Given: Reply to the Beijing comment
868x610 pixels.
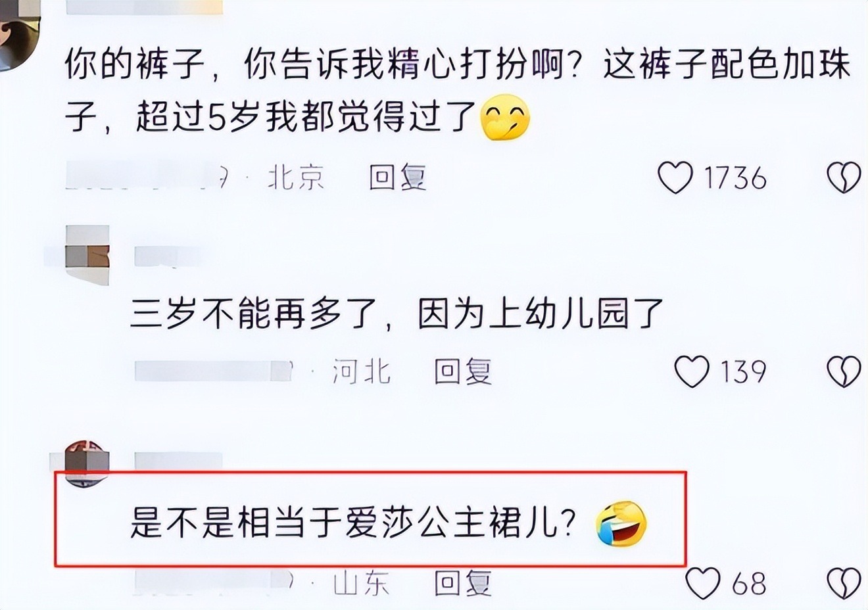Looking at the screenshot, I should pos(398,177).
